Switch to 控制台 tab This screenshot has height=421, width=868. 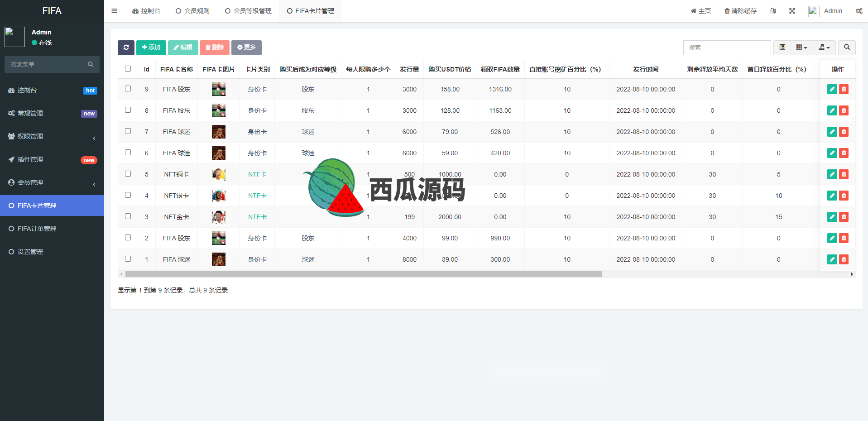(x=146, y=11)
